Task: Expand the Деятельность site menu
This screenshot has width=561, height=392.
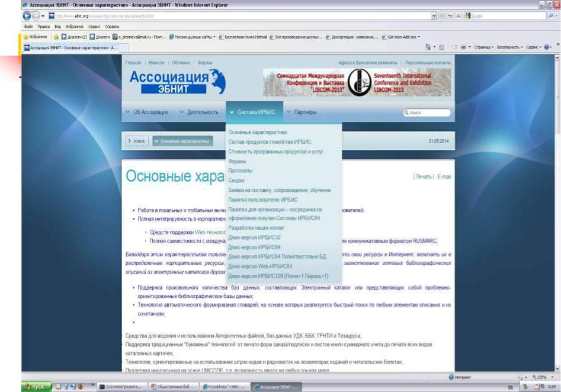Action: [199, 112]
